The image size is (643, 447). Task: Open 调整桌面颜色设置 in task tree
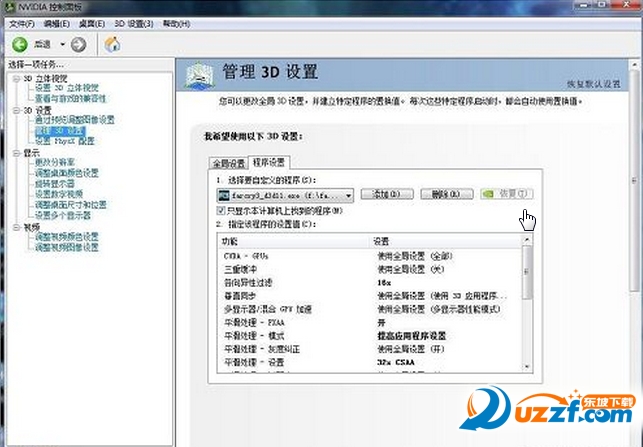67,173
